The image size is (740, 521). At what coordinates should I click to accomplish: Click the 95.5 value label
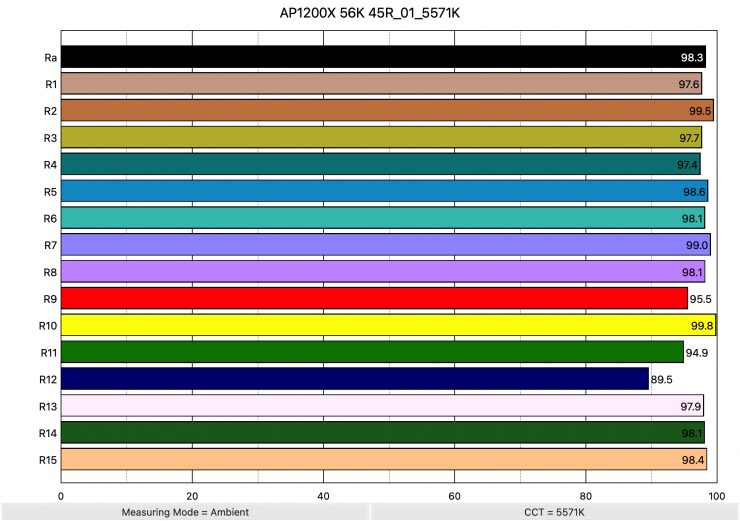[701, 299]
